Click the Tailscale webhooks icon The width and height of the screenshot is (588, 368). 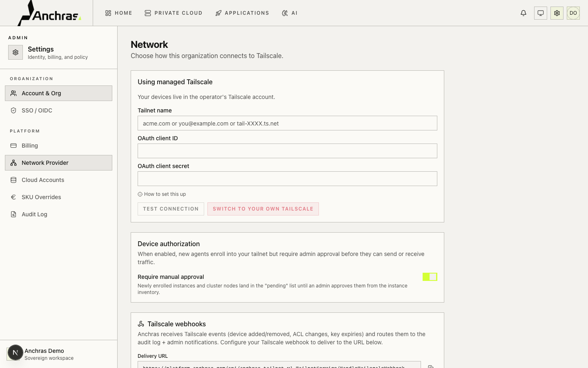tap(141, 324)
